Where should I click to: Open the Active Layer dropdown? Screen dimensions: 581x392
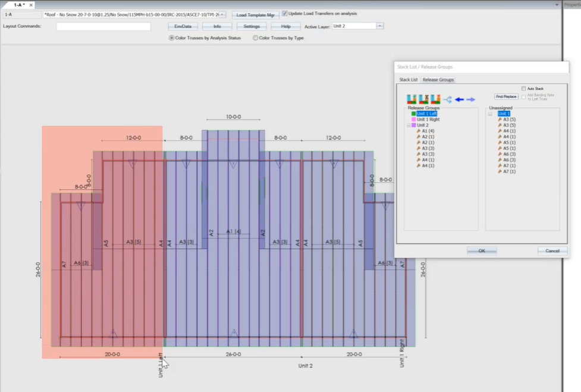(x=380, y=26)
